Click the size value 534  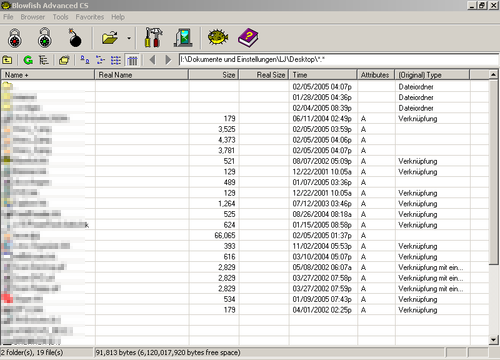(x=229, y=299)
